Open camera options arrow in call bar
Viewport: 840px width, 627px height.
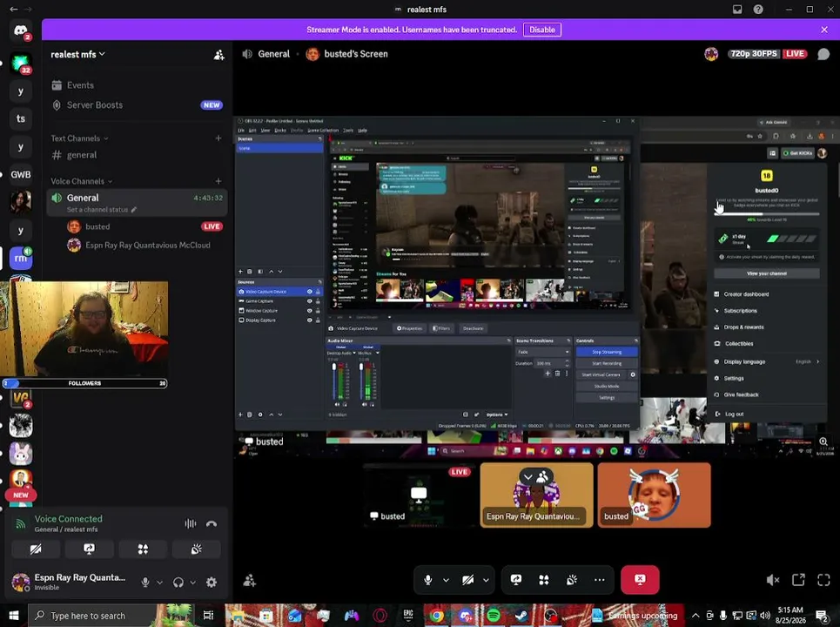(x=486, y=580)
